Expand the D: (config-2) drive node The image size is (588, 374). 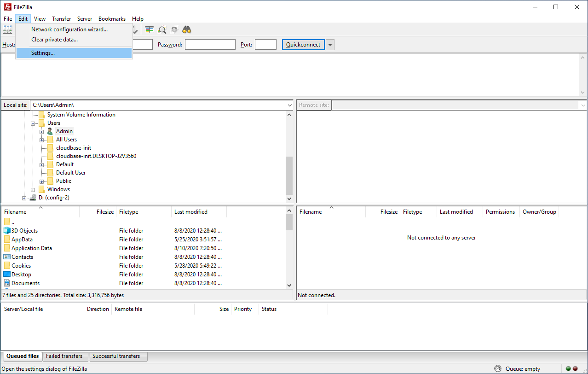24,198
